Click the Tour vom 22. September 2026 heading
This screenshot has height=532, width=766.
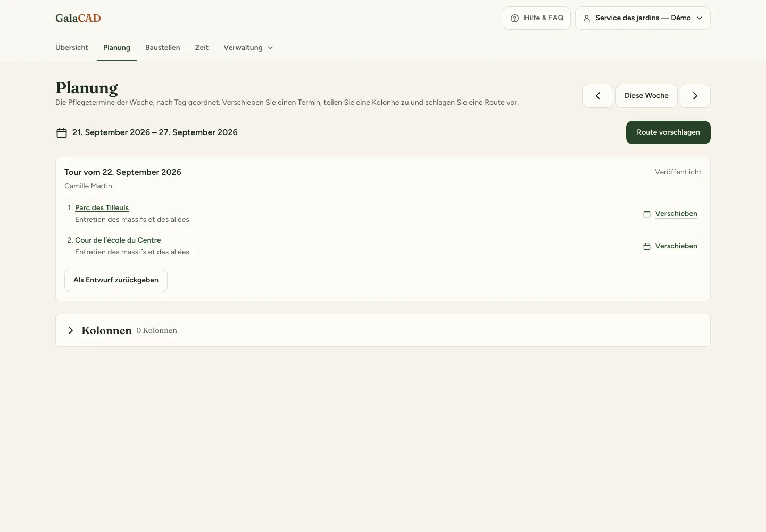pyautogui.click(x=123, y=172)
